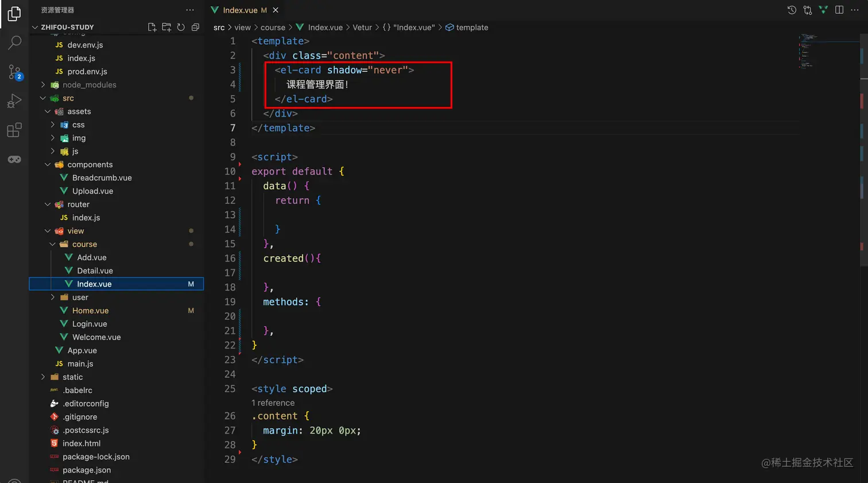The height and width of the screenshot is (483, 868).
Task: Close the Index.vue editor tab
Action: 276,10
